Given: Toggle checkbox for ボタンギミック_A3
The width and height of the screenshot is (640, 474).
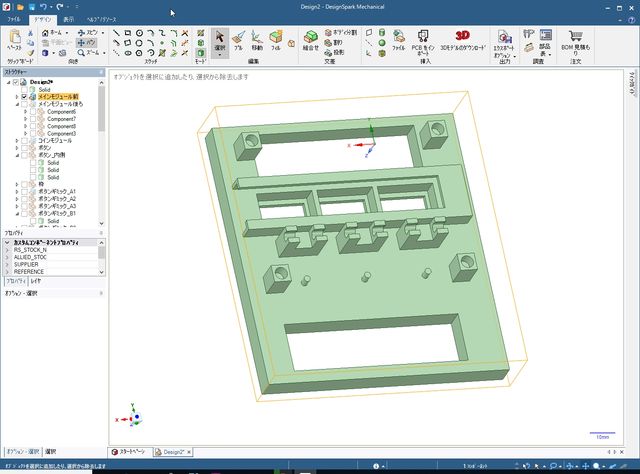Looking at the screenshot, I should [24, 206].
